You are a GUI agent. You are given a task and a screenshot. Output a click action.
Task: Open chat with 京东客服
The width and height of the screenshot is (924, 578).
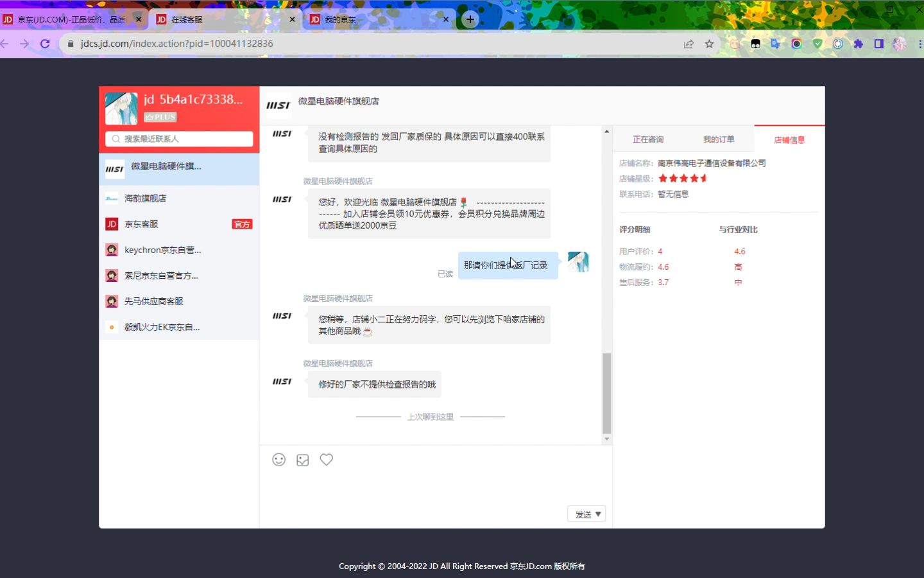(179, 224)
